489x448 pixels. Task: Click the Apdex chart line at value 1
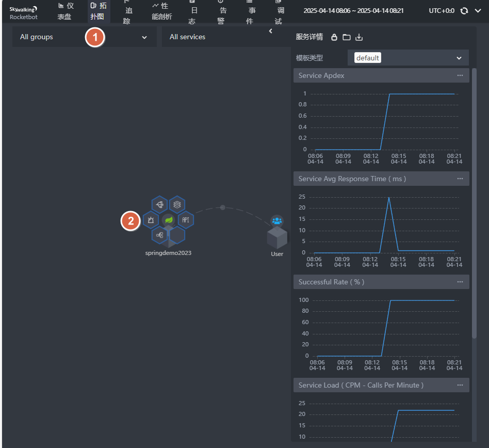(x=421, y=94)
